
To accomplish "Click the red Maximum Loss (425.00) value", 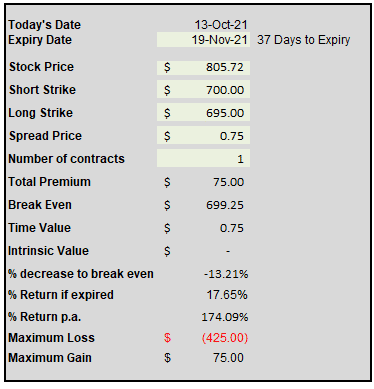I will click(x=225, y=338).
